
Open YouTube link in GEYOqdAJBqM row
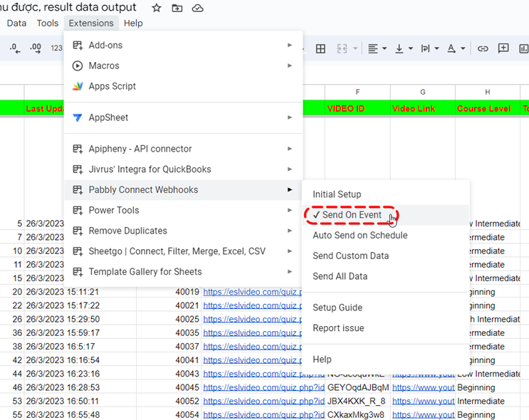[423, 388]
